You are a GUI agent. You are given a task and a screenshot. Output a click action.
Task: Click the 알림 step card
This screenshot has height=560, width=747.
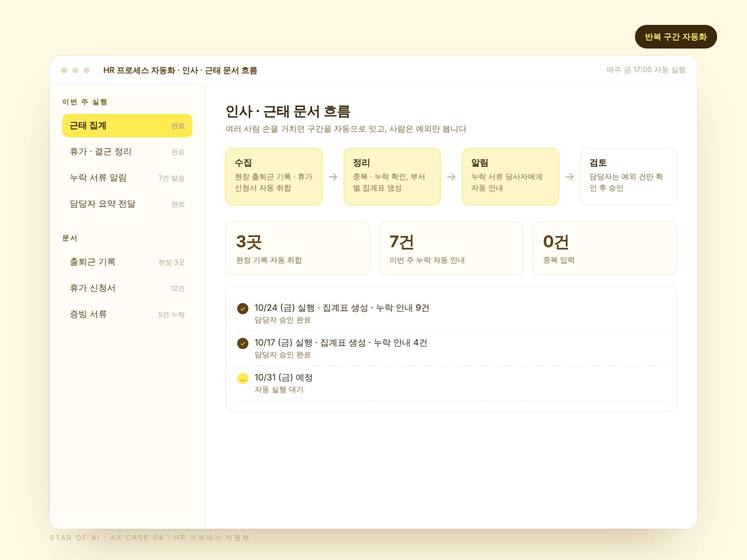(510, 177)
